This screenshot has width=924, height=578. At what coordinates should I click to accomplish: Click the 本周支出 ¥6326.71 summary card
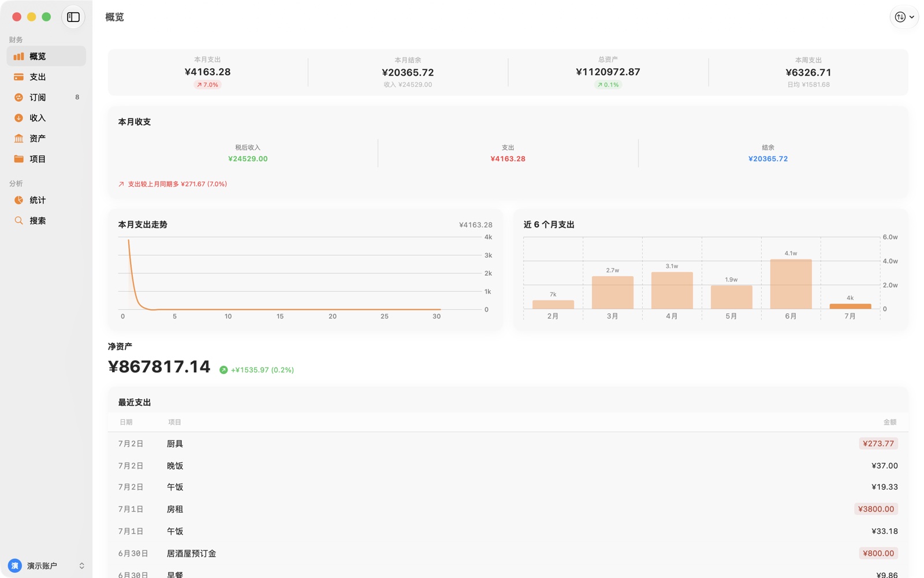[x=808, y=72]
